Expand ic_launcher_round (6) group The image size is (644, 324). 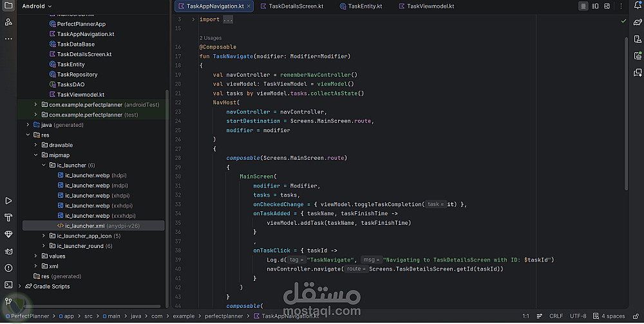pos(44,246)
